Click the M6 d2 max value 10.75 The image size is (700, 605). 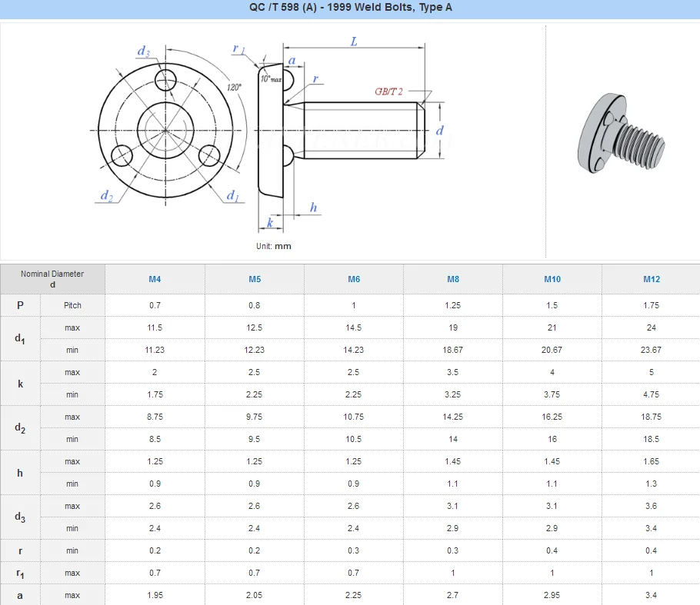coord(354,417)
